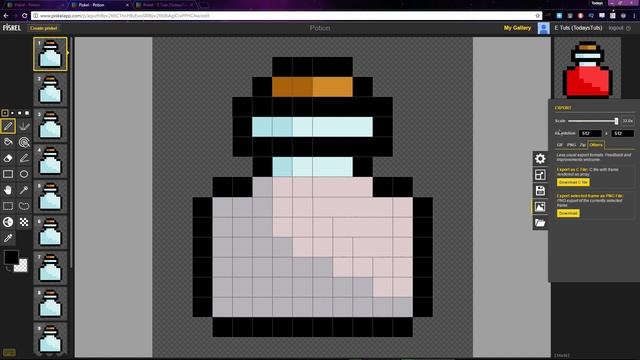Open the secondary transparent color swatch
This screenshot has width=640, height=360.
(21, 266)
